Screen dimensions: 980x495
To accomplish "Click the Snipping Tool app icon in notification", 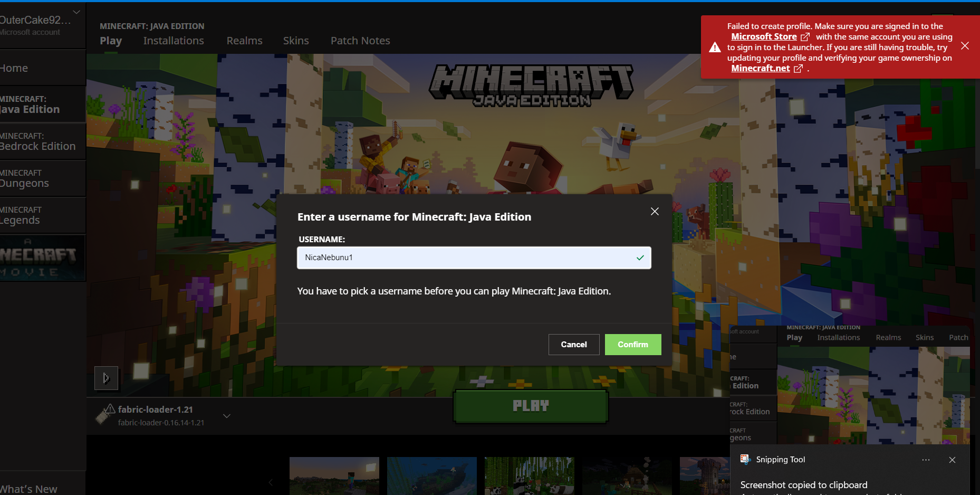I will coord(745,460).
